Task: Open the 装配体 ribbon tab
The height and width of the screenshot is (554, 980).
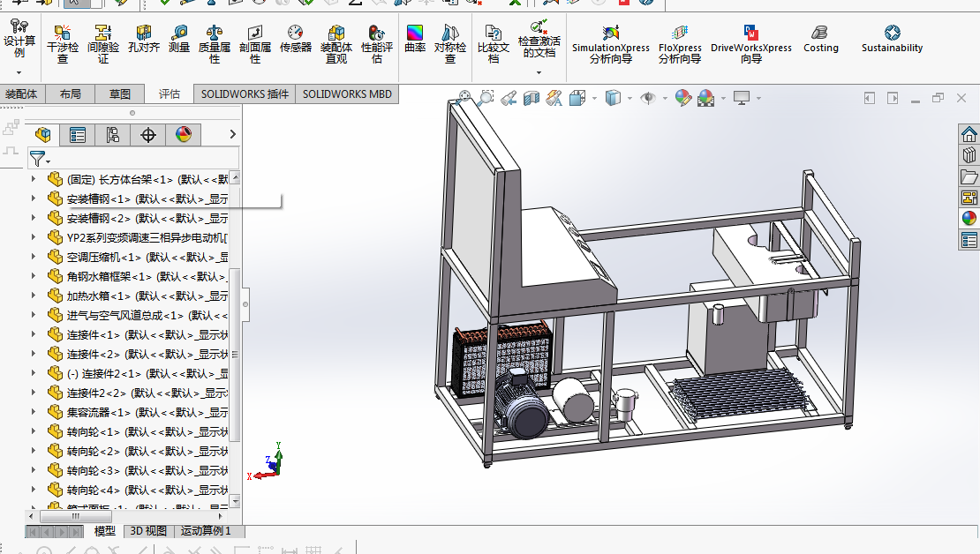Action: [x=20, y=94]
